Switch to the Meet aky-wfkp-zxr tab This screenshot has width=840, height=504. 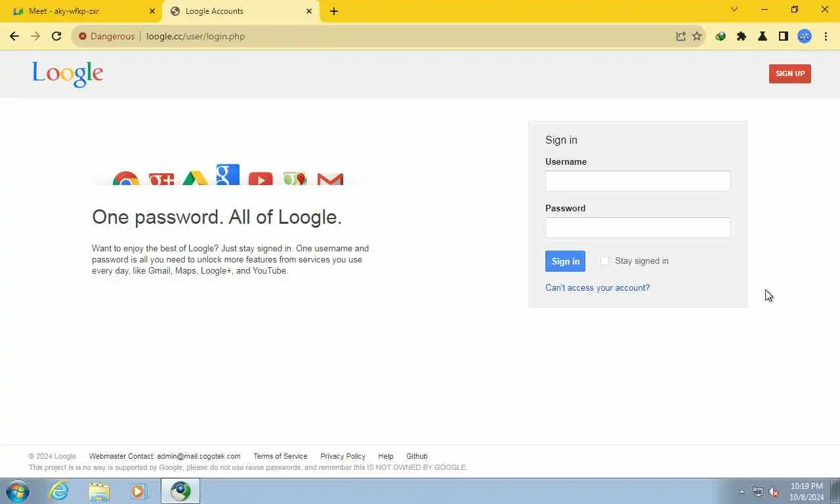82,11
